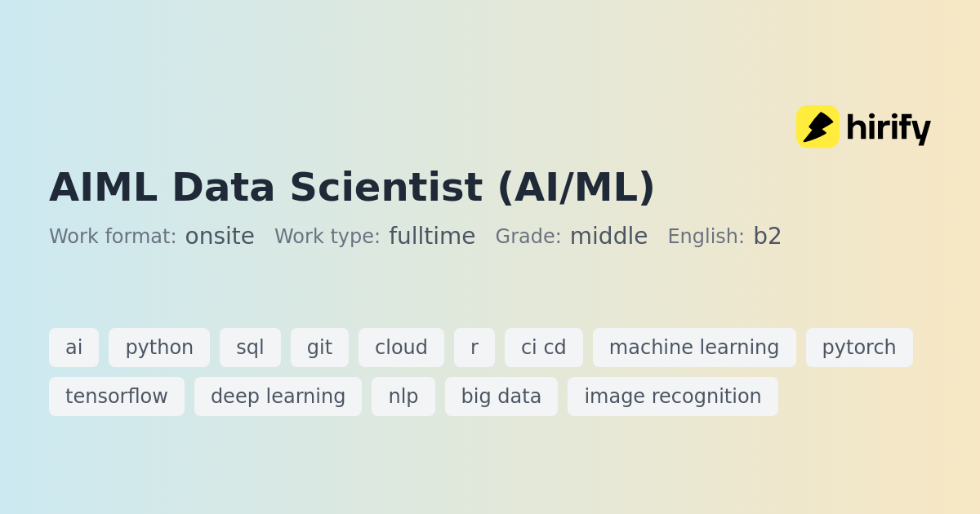Click the hirify brand name text
Image resolution: width=980 pixels, height=514 pixels.
pos(888,128)
